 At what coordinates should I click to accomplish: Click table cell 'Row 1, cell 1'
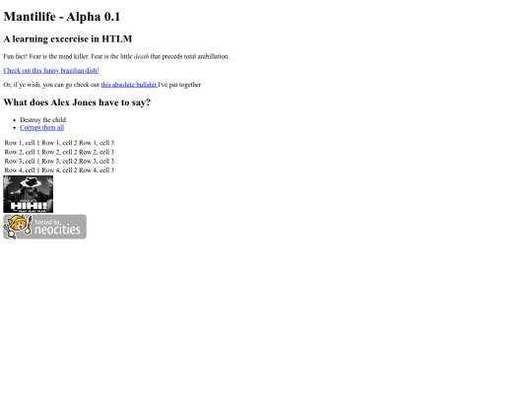[x=22, y=143]
